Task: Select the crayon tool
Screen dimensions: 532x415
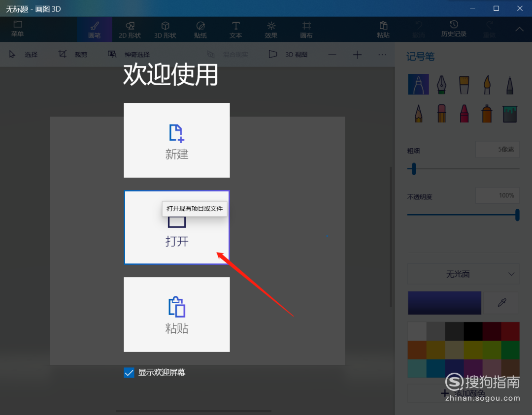Action: (x=464, y=113)
